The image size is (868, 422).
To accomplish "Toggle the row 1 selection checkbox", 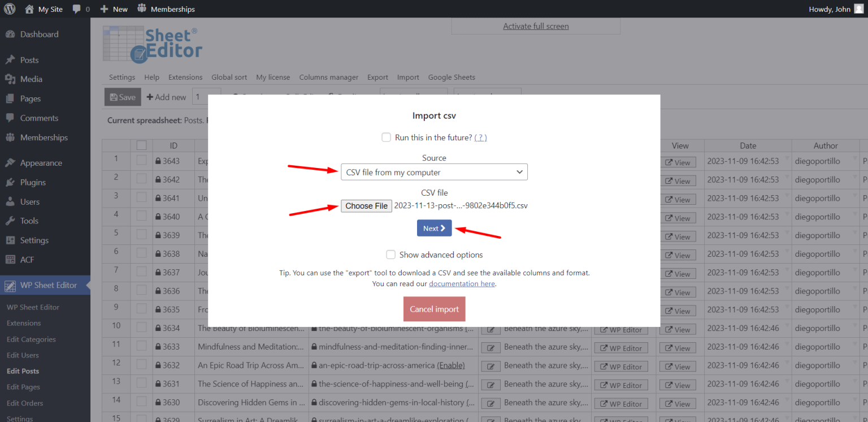I will pos(141,160).
